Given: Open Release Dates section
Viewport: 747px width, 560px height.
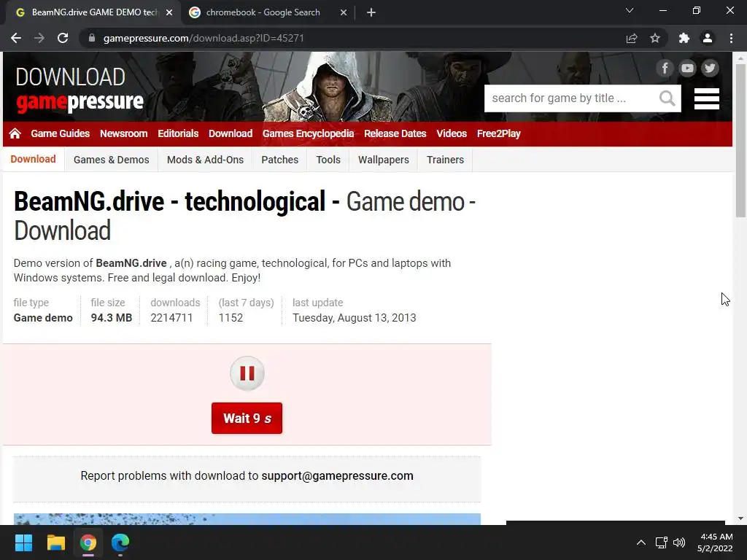Looking at the screenshot, I should (395, 134).
